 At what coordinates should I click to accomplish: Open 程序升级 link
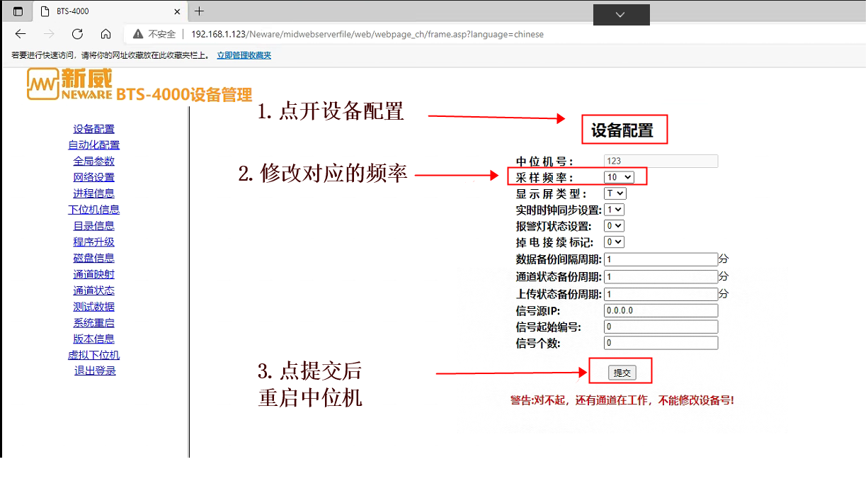click(x=94, y=242)
